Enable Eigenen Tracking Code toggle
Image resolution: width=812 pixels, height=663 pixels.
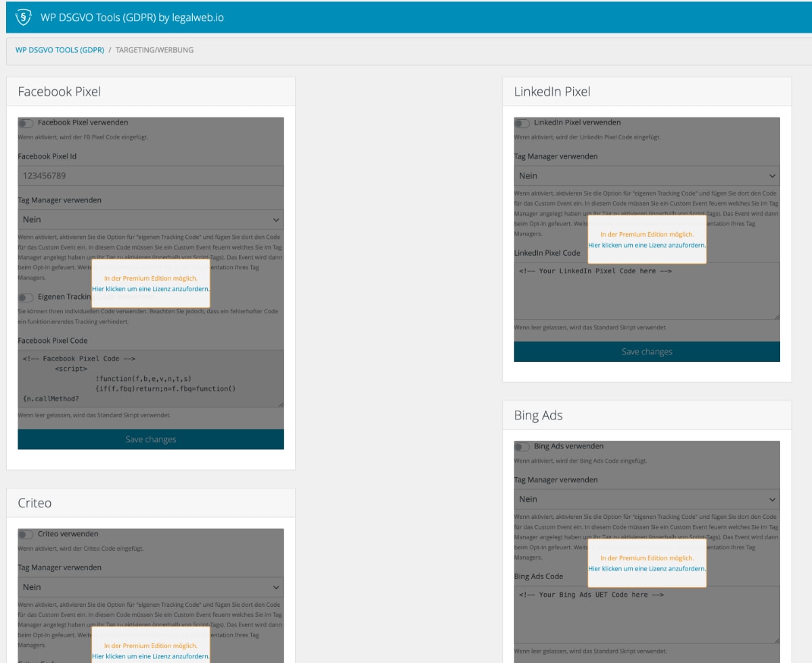26,297
